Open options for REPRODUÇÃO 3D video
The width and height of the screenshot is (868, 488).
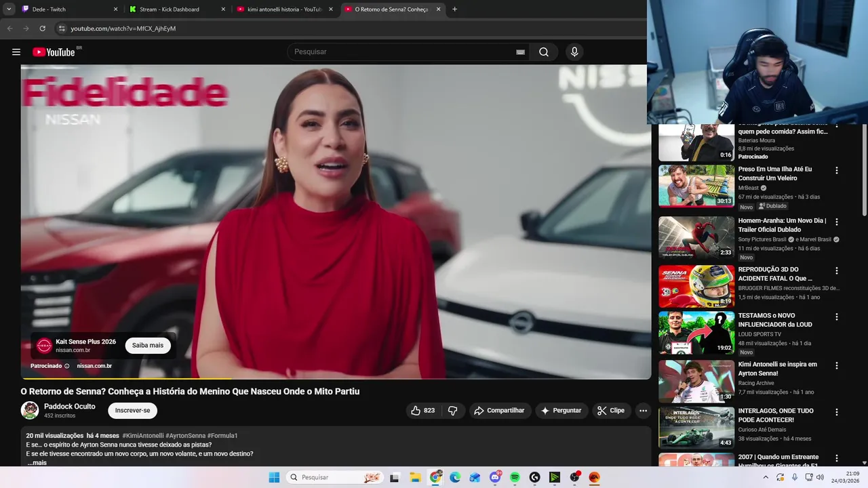[837, 270]
